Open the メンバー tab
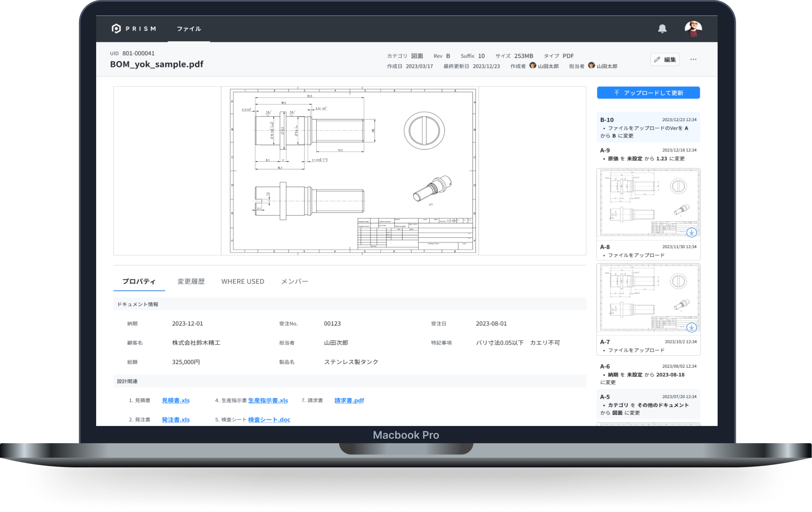The width and height of the screenshot is (812, 512). [x=295, y=282]
